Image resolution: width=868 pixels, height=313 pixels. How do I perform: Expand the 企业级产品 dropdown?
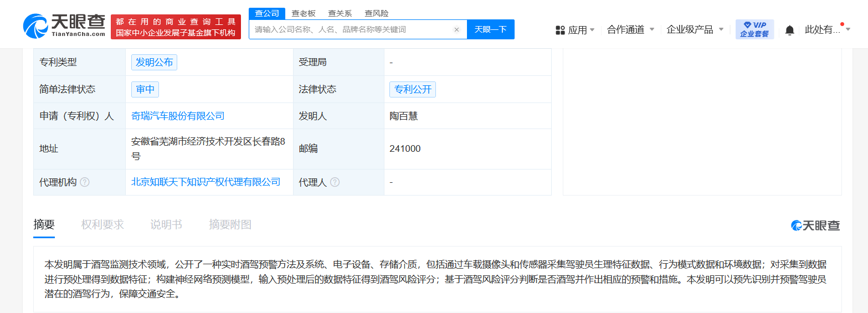pos(721,29)
